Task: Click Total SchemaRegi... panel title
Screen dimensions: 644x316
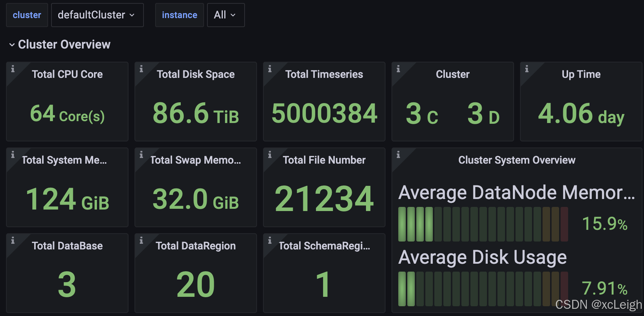Action: click(324, 246)
